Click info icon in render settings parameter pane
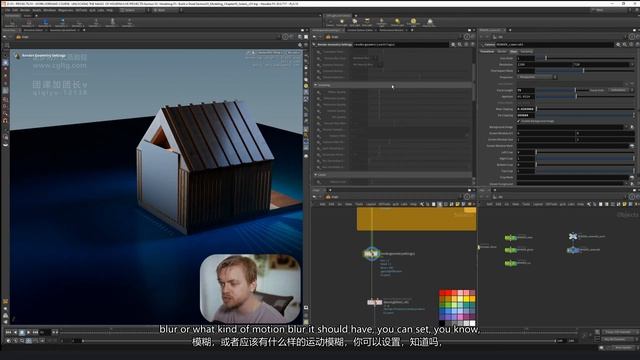The width and height of the screenshot is (640, 360). click(x=466, y=44)
